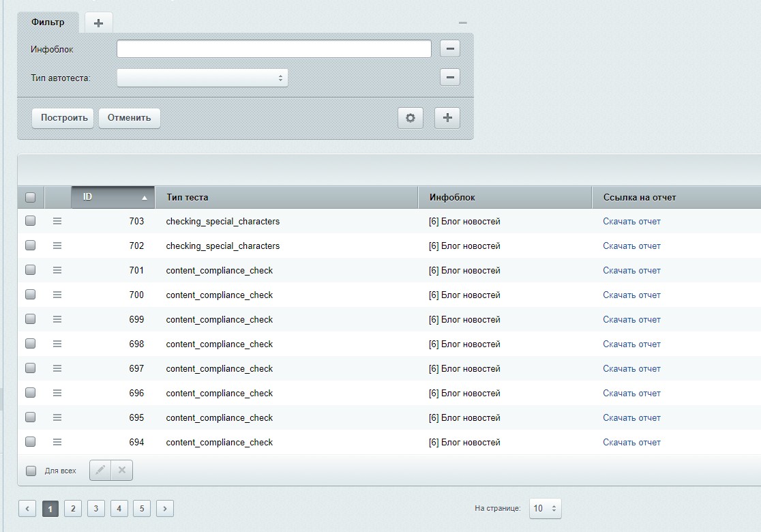The image size is (761, 532).
Task: Download report for ID 702
Action: tap(631, 246)
